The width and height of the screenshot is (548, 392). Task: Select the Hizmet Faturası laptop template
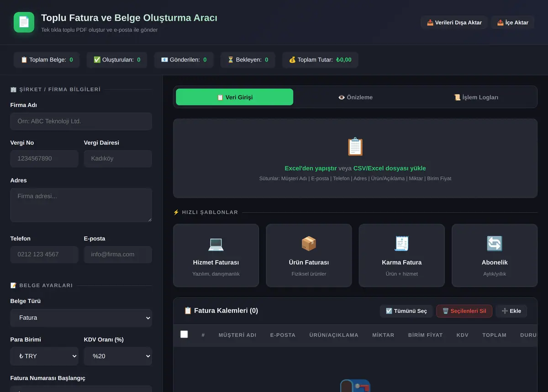(x=216, y=255)
